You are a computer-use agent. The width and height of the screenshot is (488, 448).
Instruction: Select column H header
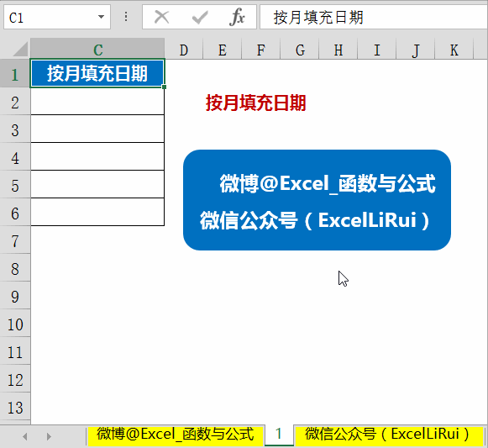click(338, 50)
